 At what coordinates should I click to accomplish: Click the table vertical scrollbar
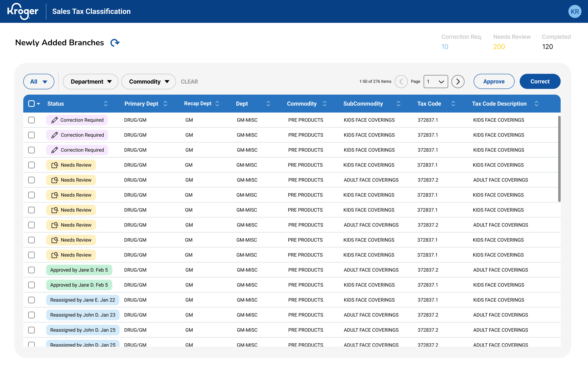click(559, 159)
